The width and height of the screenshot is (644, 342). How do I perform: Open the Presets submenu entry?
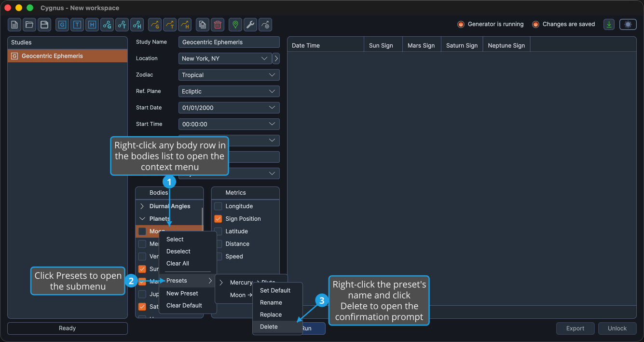click(188, 281)
